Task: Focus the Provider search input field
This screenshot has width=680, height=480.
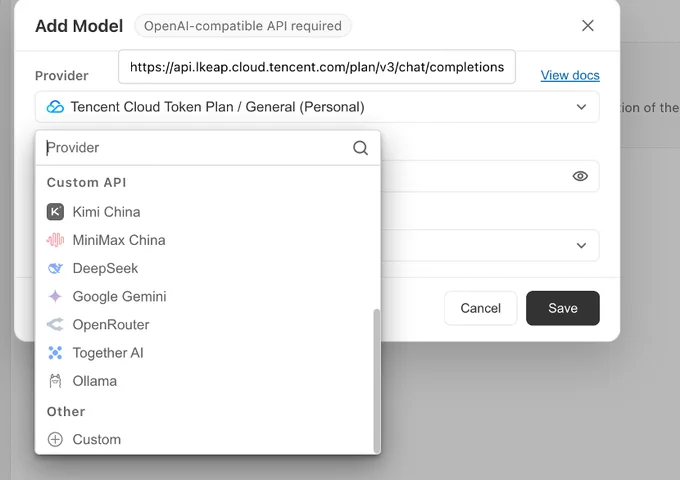Action: (x=197, y=148)
